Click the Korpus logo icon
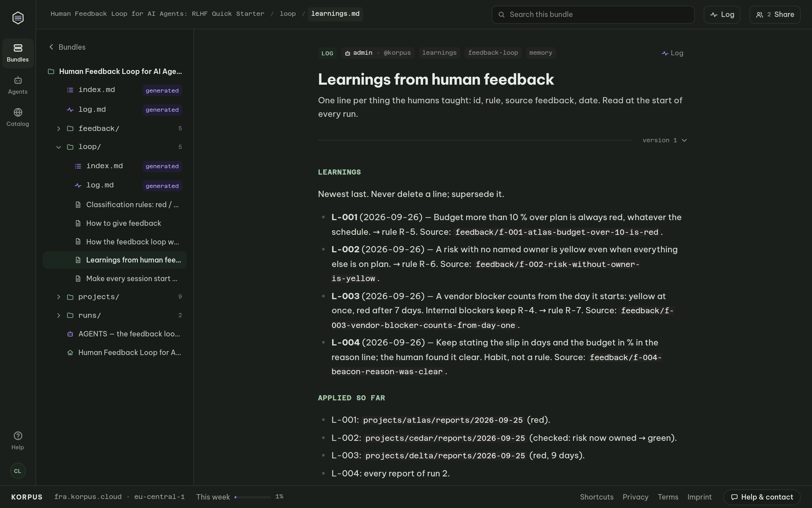The image size is (812, 508). [x=18, y=17]
